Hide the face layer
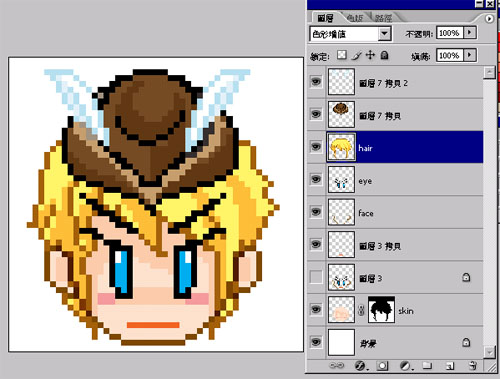The width and height of the screenshot is (500, 379). pyautogui.click(x=316, y=212)
